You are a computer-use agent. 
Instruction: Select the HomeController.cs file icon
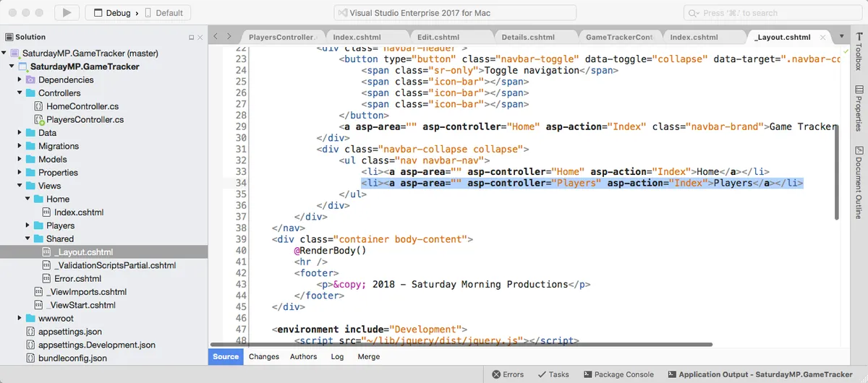(x=39, y=106)
